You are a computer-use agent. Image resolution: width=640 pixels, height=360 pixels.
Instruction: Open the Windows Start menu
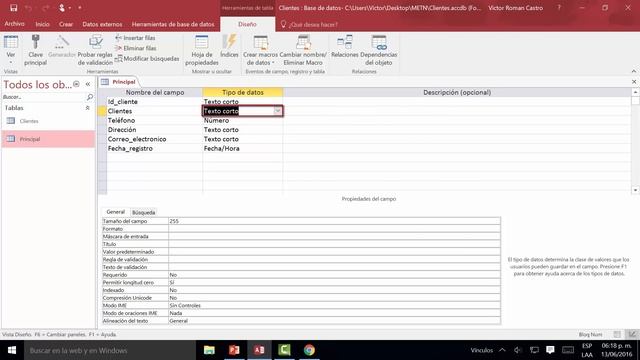12,350
